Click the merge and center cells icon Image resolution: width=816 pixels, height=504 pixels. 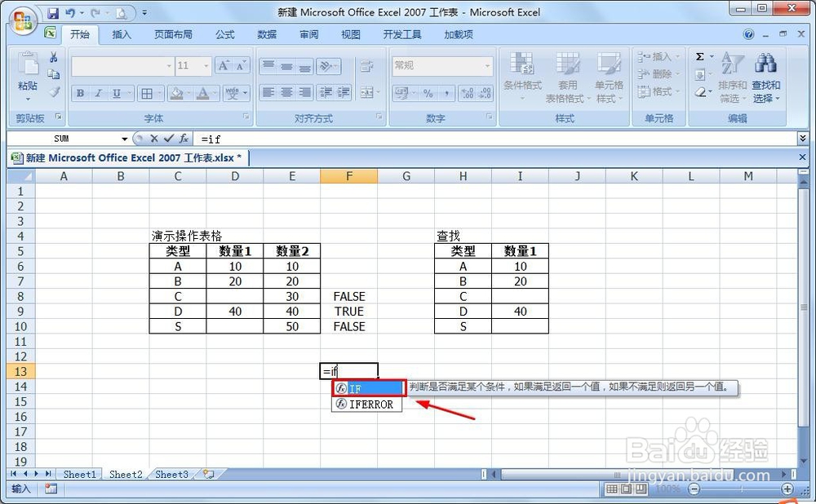click(366, 92)
